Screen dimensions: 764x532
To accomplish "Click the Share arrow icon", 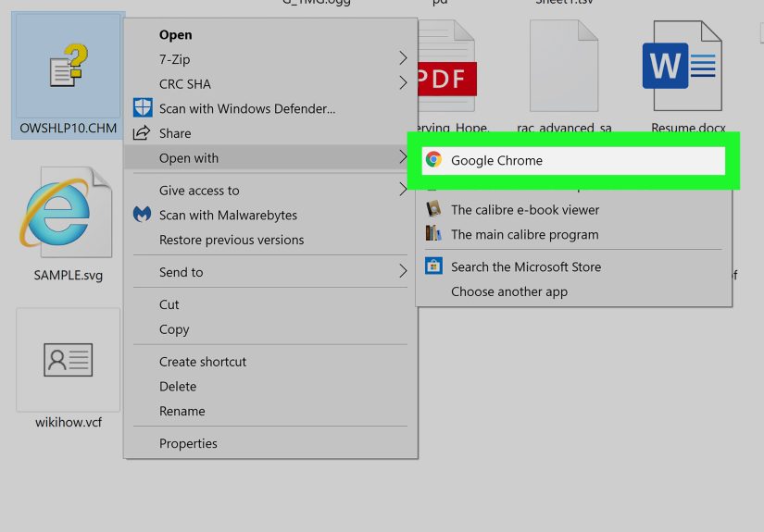I will [142, 133].
